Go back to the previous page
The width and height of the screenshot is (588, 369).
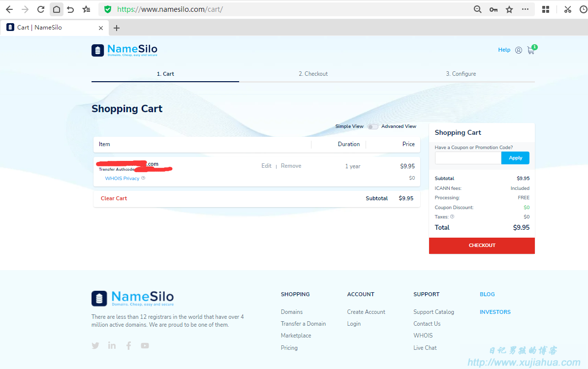tap(9, 9)
